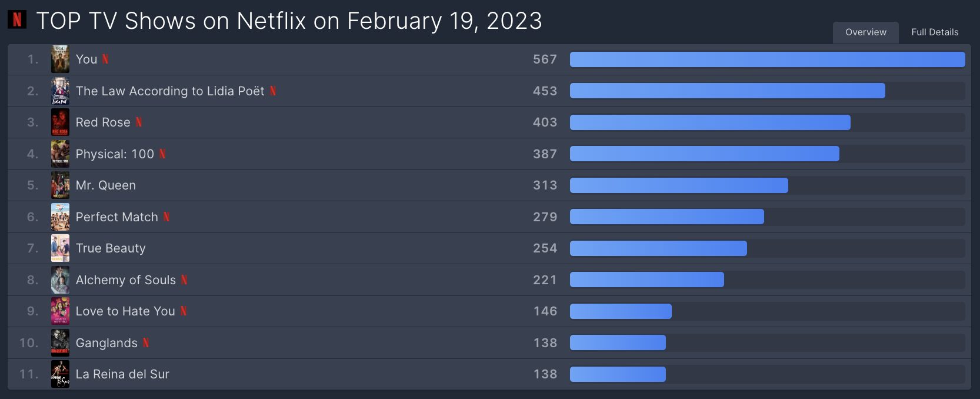Open the Mr. Queen title link

(x=106, y=185)
